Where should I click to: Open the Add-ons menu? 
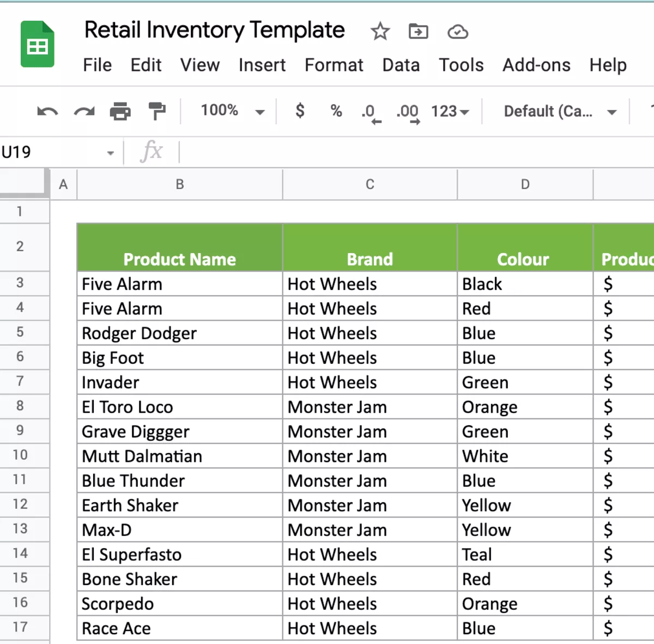[536, 65]
